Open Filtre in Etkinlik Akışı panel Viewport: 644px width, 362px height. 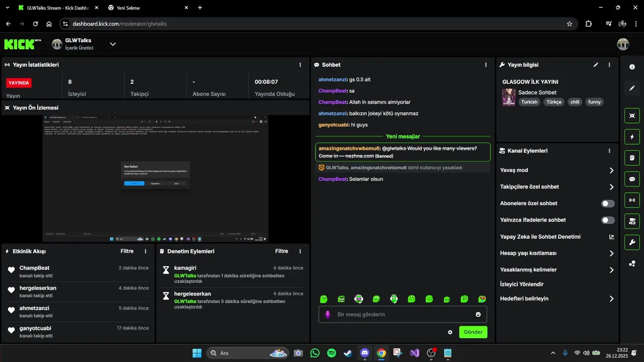127,251
